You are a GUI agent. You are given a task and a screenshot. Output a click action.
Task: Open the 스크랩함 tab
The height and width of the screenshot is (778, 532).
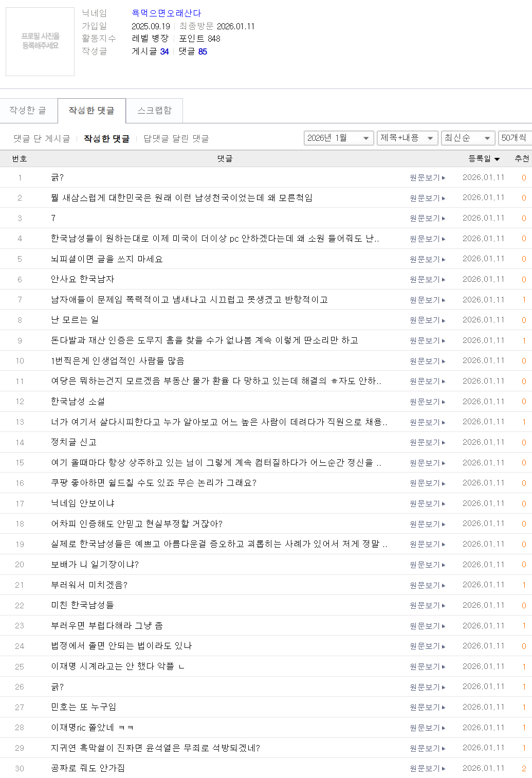(153, 110)
